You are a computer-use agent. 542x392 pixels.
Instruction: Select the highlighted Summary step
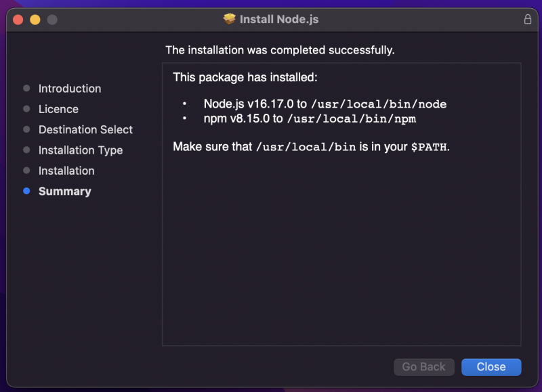pyautogui.click(x=65, y=192)
